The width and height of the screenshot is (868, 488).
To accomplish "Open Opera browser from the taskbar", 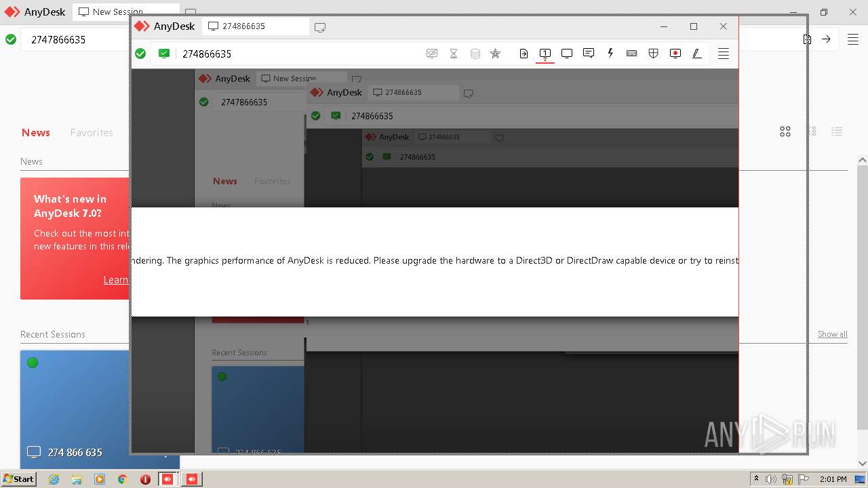I will coord(145,479).
